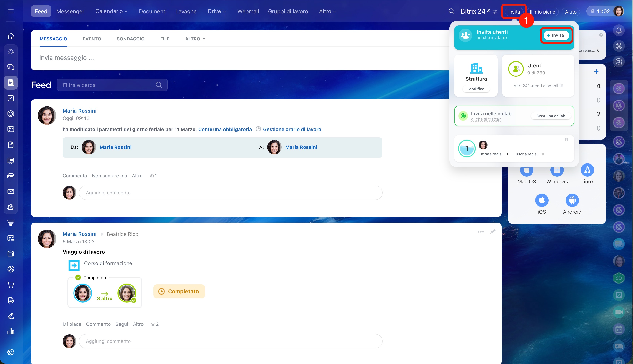Click the shopping cart sidebar icon

(x=11, y=285)
